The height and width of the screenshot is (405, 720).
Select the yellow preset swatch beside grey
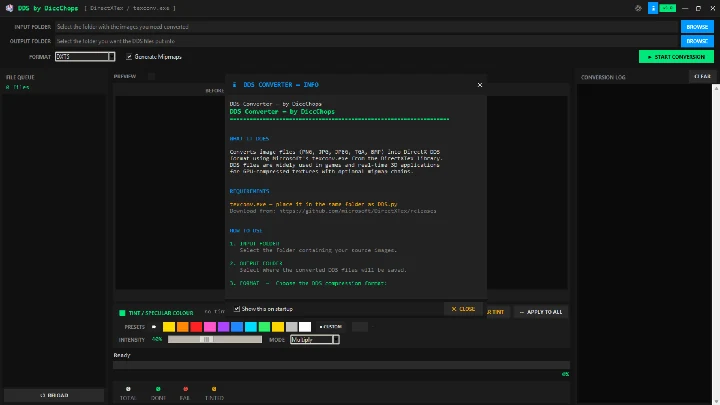tap(278, 327)
